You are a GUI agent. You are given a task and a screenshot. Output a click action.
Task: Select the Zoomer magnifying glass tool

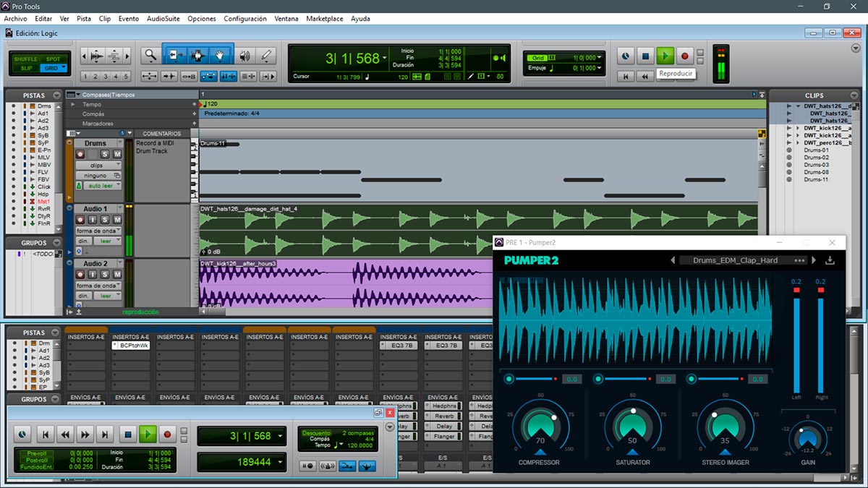[x=150, y=55]
